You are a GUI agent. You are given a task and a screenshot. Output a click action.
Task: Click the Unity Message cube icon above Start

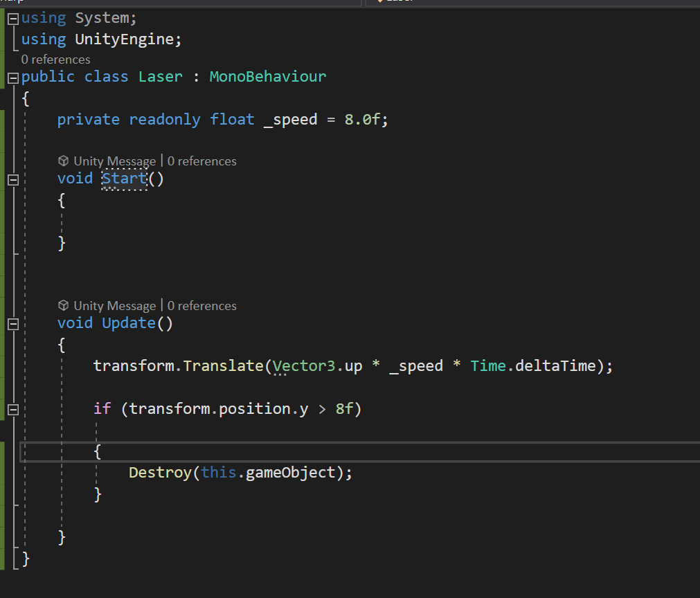tap(63, 161)
